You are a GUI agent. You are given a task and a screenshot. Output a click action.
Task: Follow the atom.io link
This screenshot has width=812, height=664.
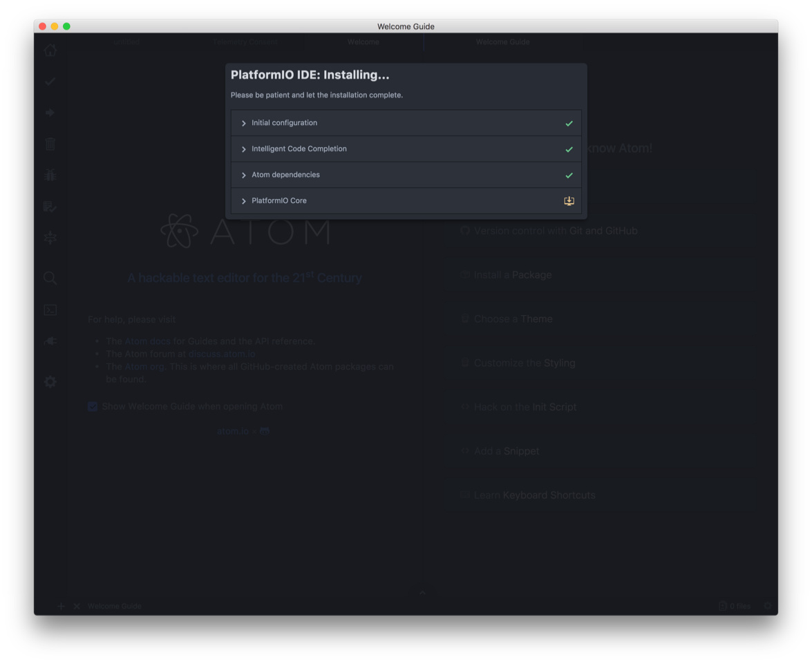(232, 431)
